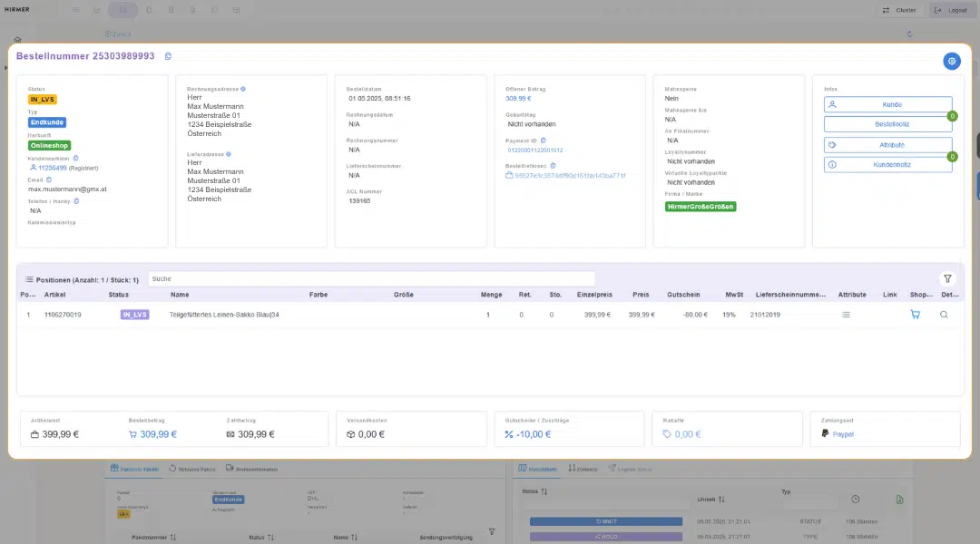Sort positions by Einzelpreis column header

594,295
